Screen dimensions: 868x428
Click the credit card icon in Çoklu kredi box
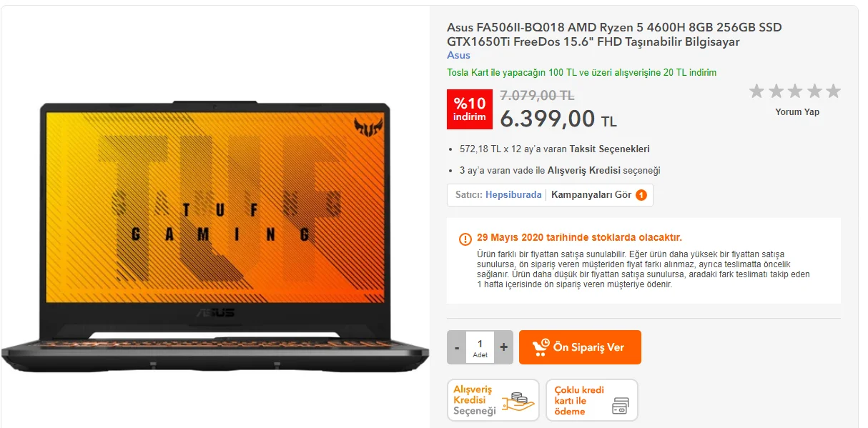click(621, 407)
